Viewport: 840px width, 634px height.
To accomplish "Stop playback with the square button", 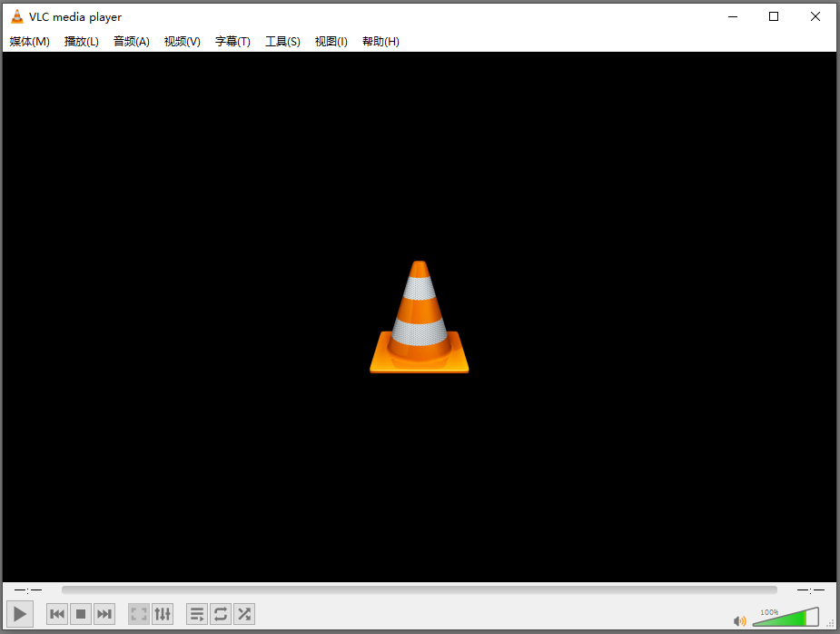I will pyautogui.click(x=81, y=614).
